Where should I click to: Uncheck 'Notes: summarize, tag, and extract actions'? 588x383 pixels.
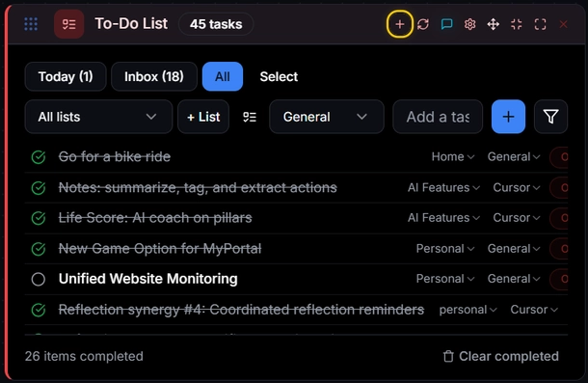tap(39, 188)
